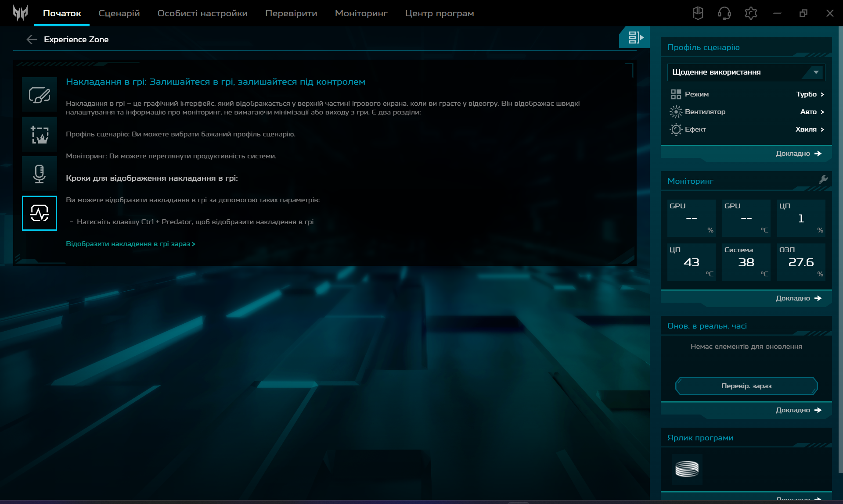This screenshot has height=504, width=843.
Task: Select the in-game overlay monitor icon
Action: point(40,213)
